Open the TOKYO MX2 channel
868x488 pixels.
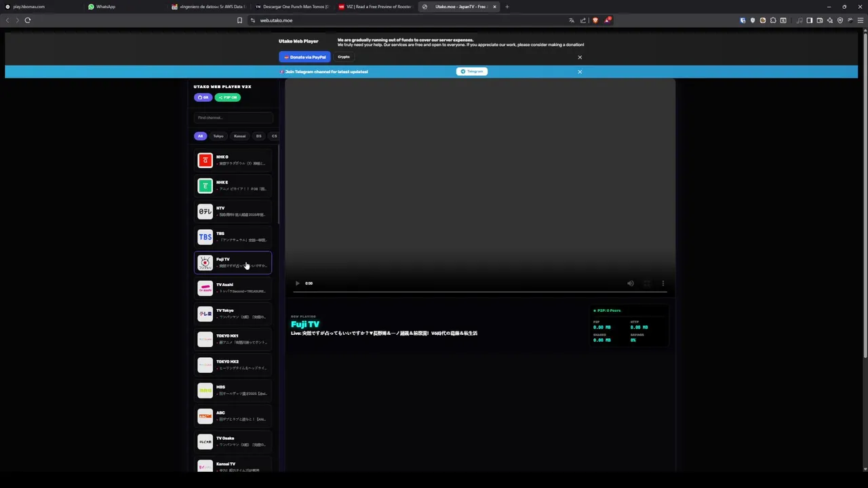[x=233, y=365]
